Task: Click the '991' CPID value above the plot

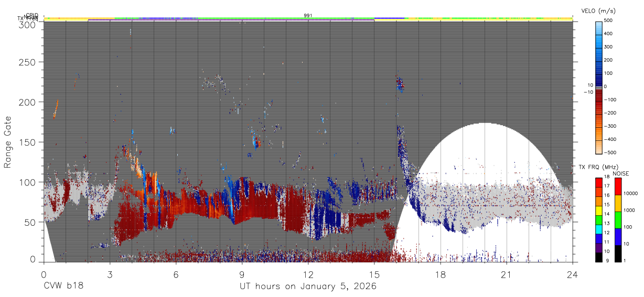Action: click(308, 16)
